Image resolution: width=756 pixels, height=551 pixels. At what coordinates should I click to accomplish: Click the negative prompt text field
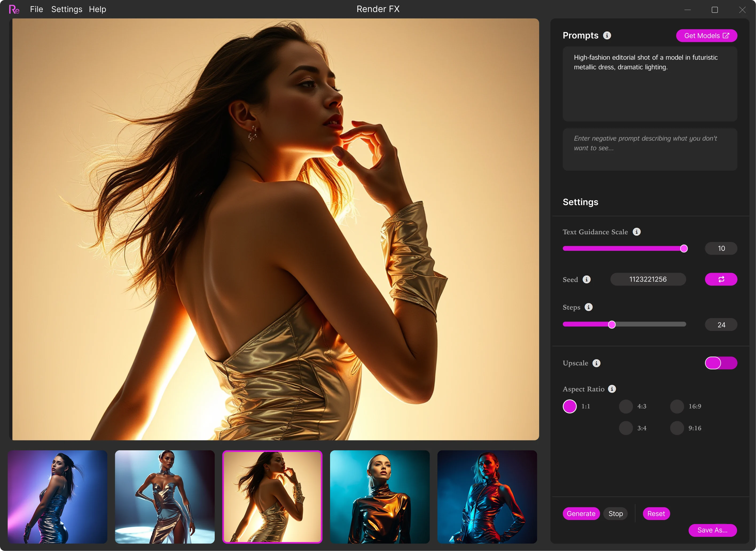pos(650,149)
